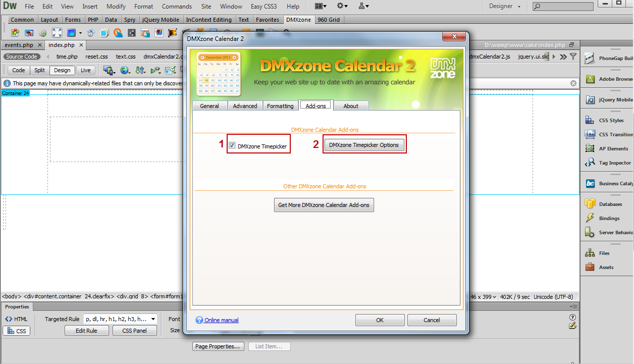This screenshot has width=634, height=364.
Task: Open the AP Elements panel
Action: tap(613, 148)
